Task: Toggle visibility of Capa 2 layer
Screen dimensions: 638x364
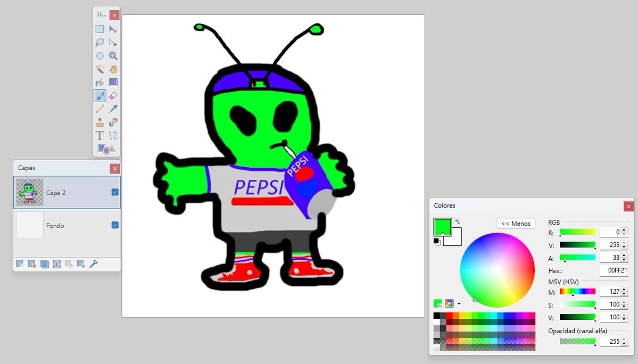Action: point(115,192)
